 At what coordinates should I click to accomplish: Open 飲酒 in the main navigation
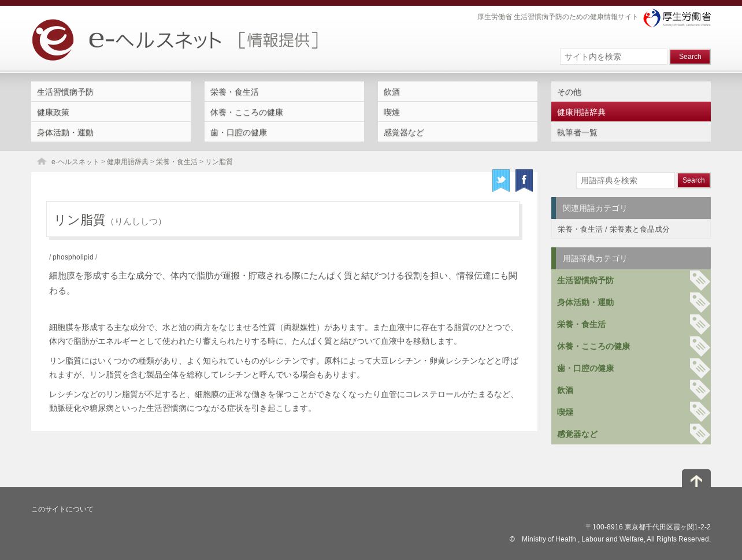click(x=458, y=92)
